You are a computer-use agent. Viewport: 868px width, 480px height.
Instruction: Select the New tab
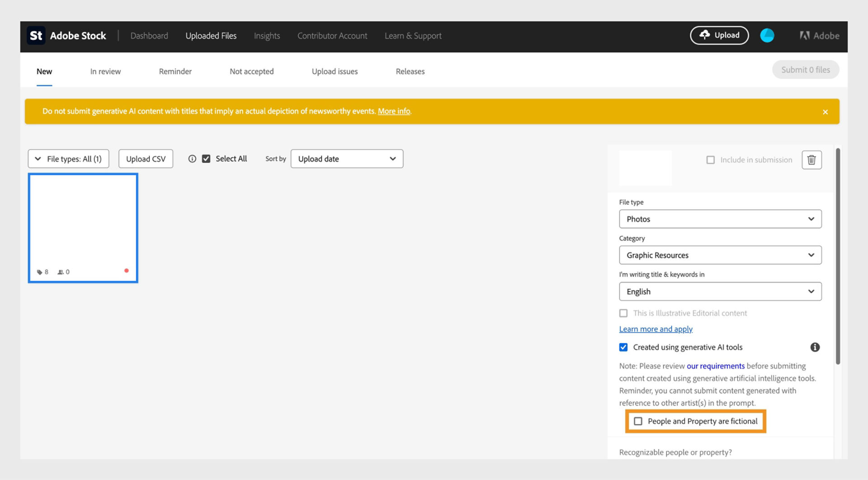44,71
